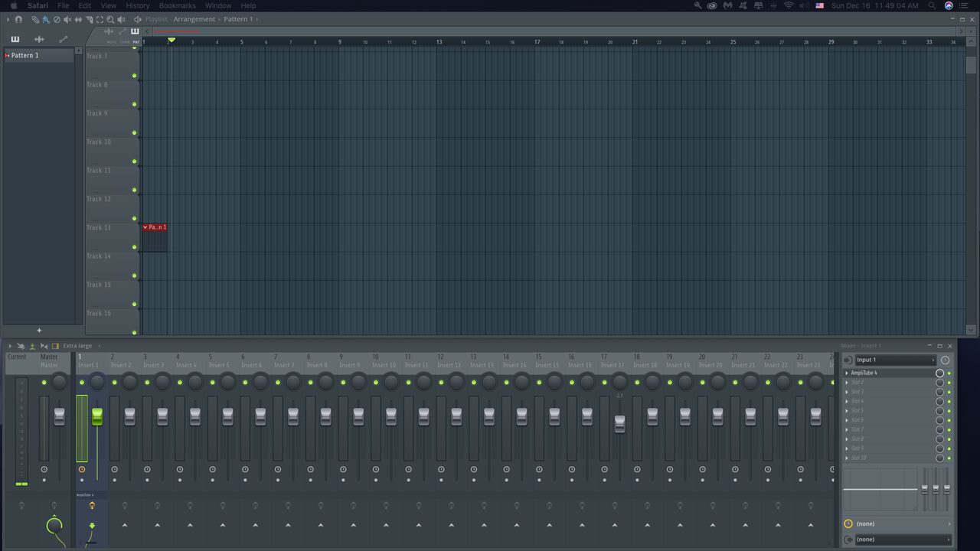Expand the Slot 2 effect menu
Screen dimensions: 980x551
[847, 383]
